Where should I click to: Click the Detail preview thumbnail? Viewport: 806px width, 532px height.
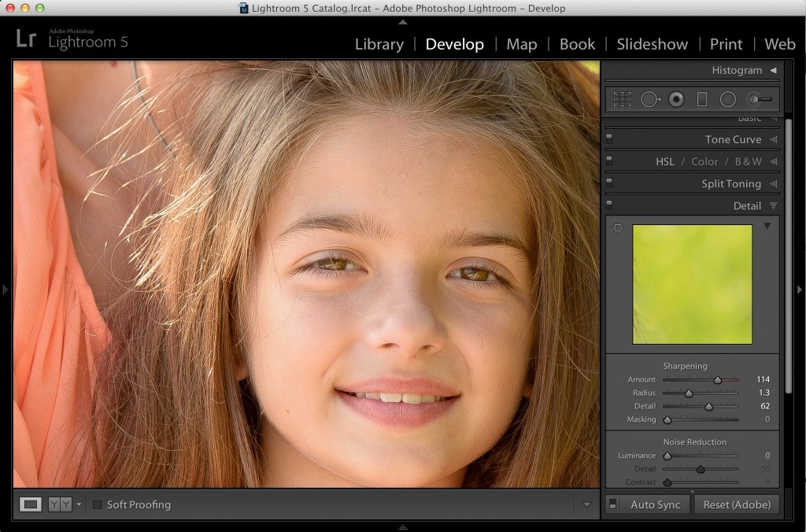tap(693, 286)
